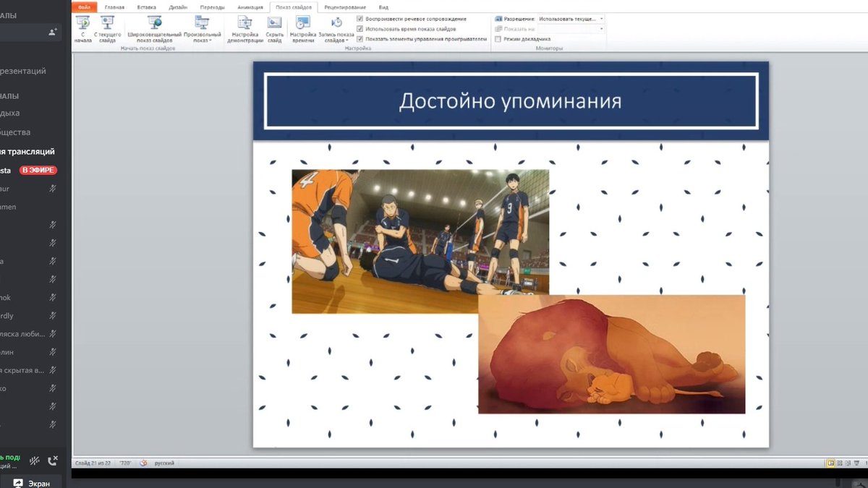
Task: Click Discord disconnect call icon
Action: tap(53, 461)
